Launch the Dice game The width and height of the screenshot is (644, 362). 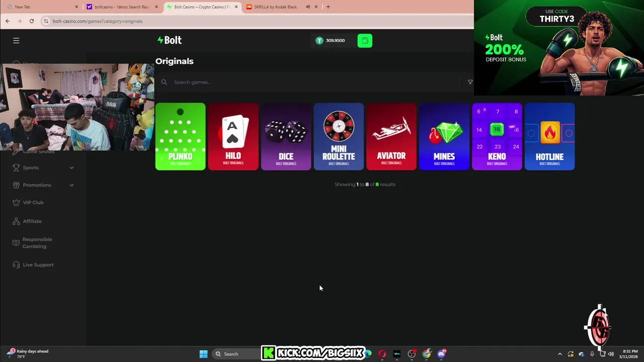click(x=286, y=137)
